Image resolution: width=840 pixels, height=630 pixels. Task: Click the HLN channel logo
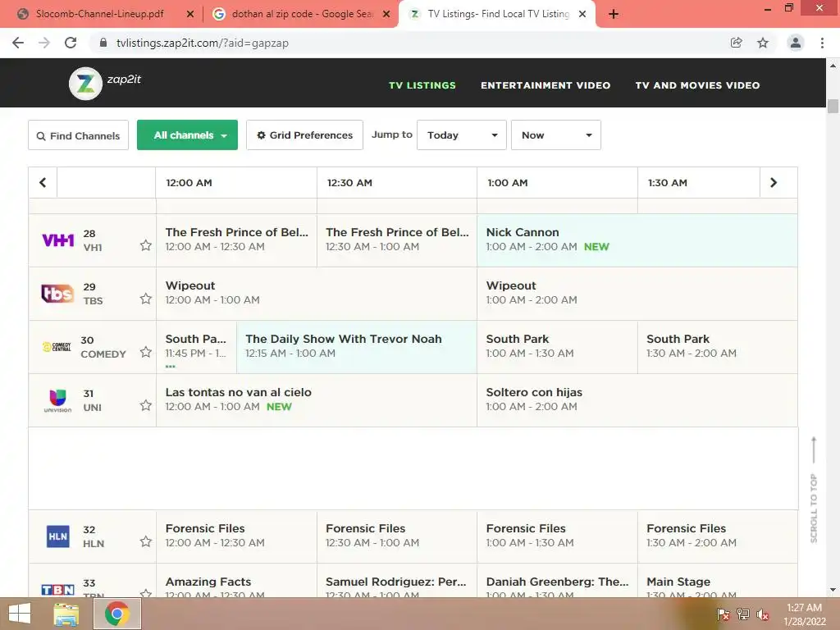[x=58, y=536]
